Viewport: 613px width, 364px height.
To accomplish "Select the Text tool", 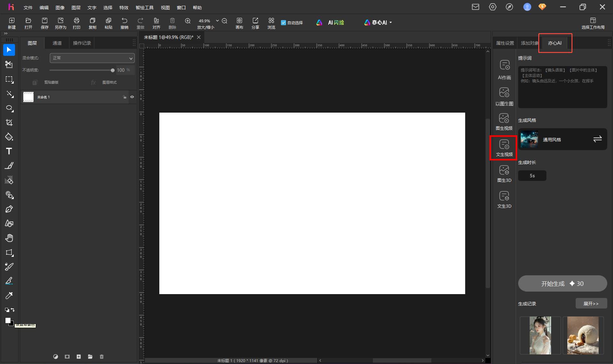I will click(x=9, y=151).
